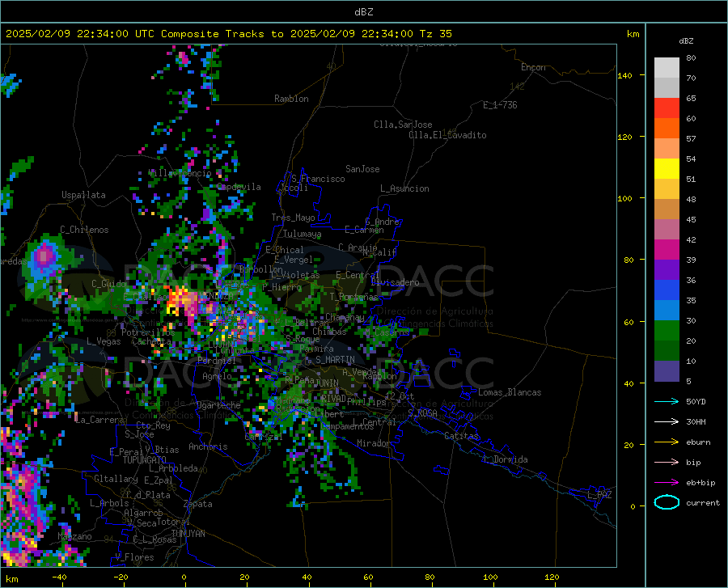Click the TUPUNGATO town label
This screenshot has width=728, height=588.
click(145, 460)
